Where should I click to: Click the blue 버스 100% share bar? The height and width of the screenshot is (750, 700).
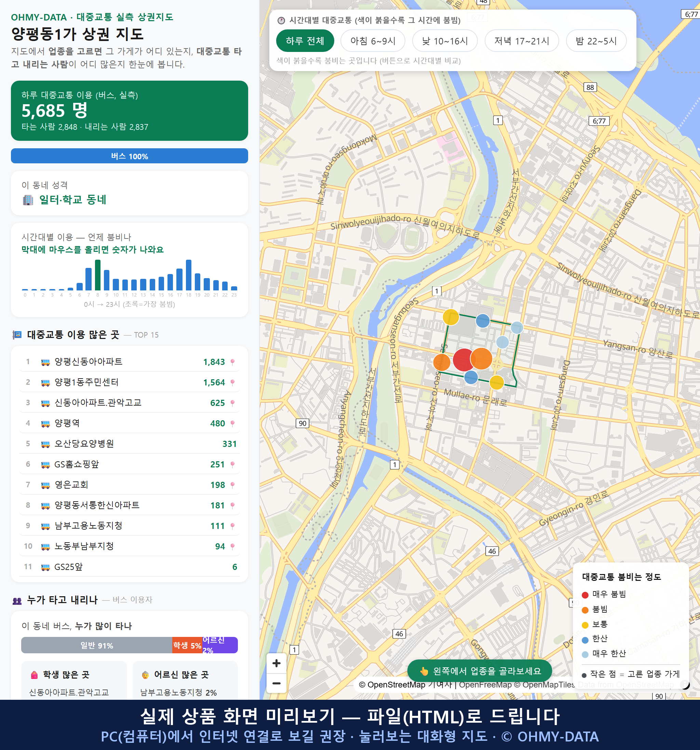(x=130, y=156)
